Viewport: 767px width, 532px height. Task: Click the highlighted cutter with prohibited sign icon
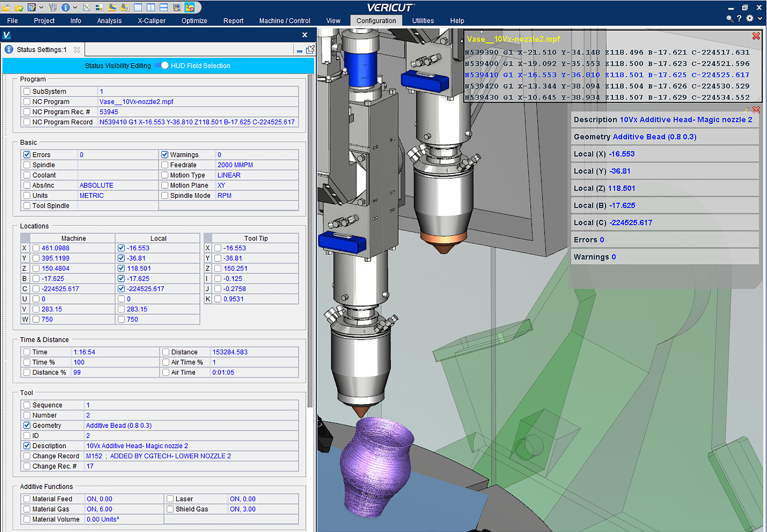coord(189,7)
